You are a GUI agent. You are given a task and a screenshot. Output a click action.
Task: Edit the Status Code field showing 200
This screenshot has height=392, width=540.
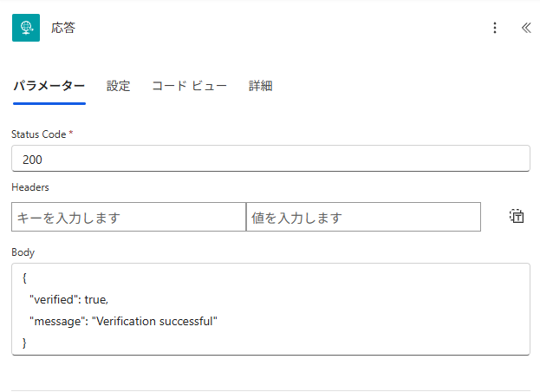(270, 159)
